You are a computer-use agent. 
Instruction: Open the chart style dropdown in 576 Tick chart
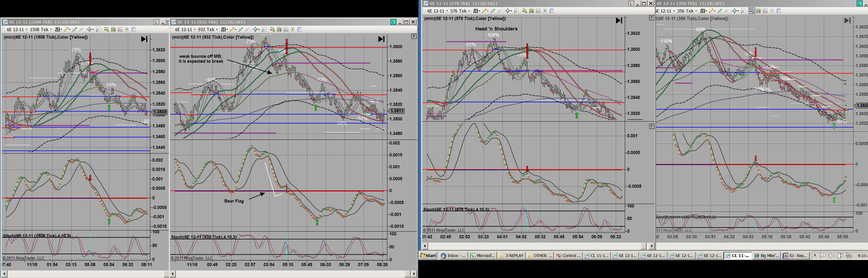click(477, 11)
